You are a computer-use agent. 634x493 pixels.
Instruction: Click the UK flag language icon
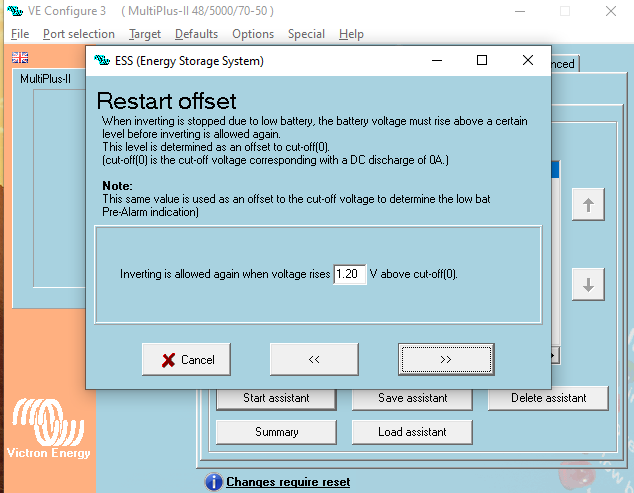pyautogui.click(x=20, y=58)
